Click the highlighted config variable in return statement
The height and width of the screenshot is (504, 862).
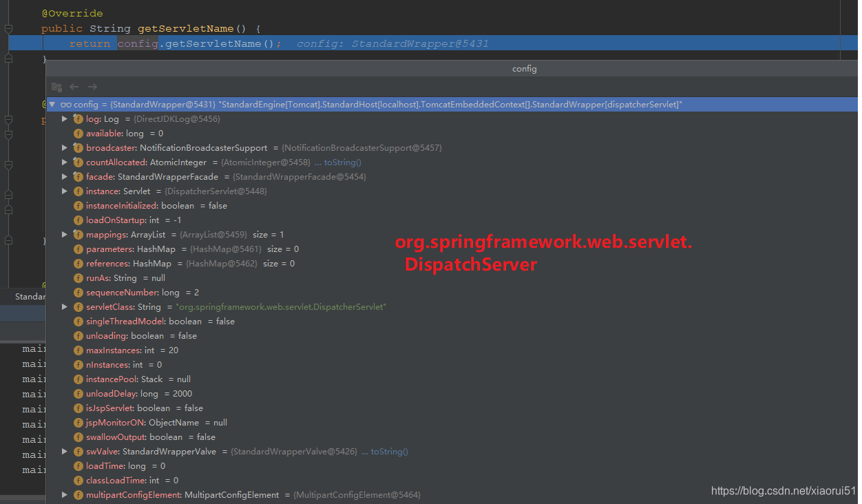coord(138,44)
